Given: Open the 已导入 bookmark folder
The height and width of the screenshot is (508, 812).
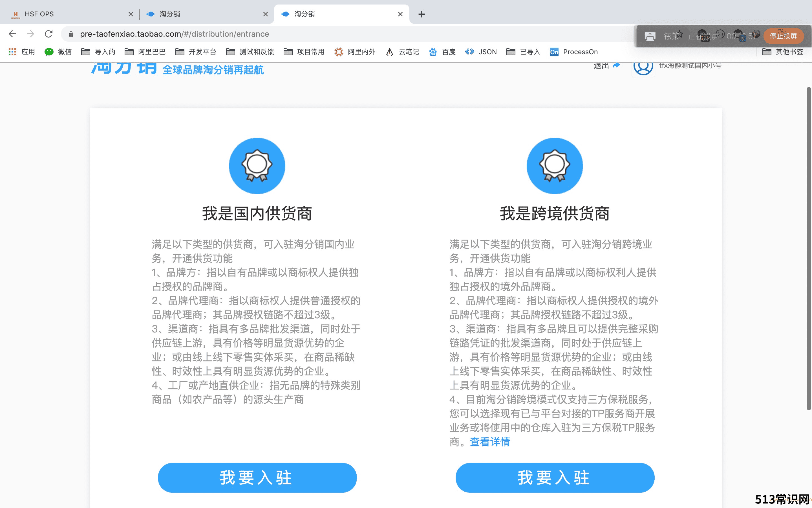Looking at the screenshot, I should pos(523,52).
